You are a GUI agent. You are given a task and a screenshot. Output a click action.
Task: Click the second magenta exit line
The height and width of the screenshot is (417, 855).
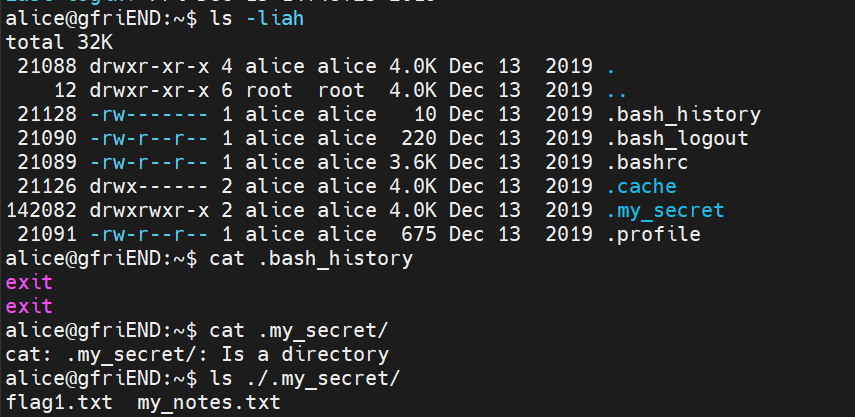click(x=29, y=307)
